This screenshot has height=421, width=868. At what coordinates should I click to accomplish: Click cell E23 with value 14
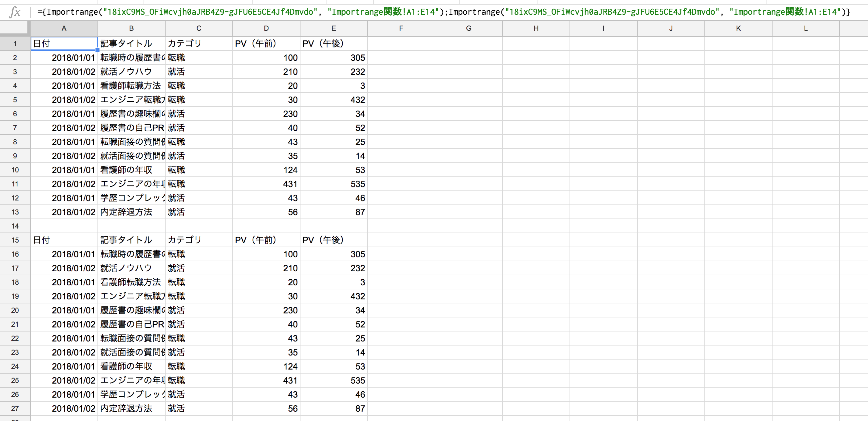(334, 353)
